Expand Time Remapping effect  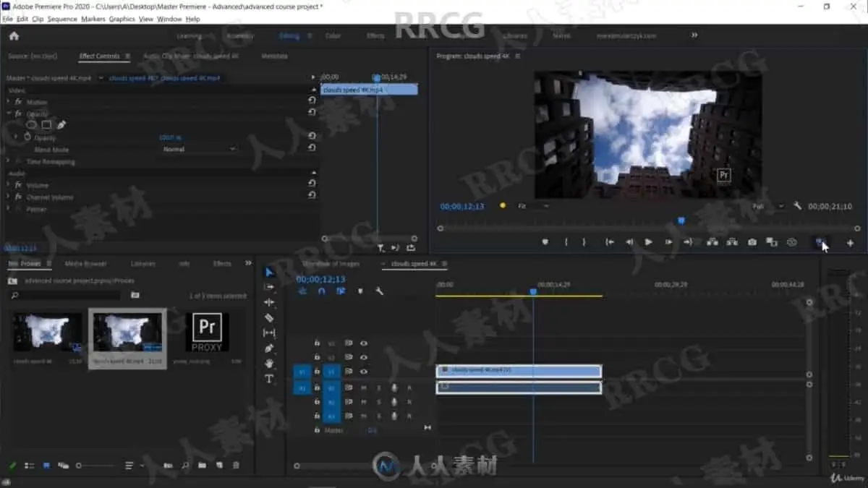coord(9,161)
